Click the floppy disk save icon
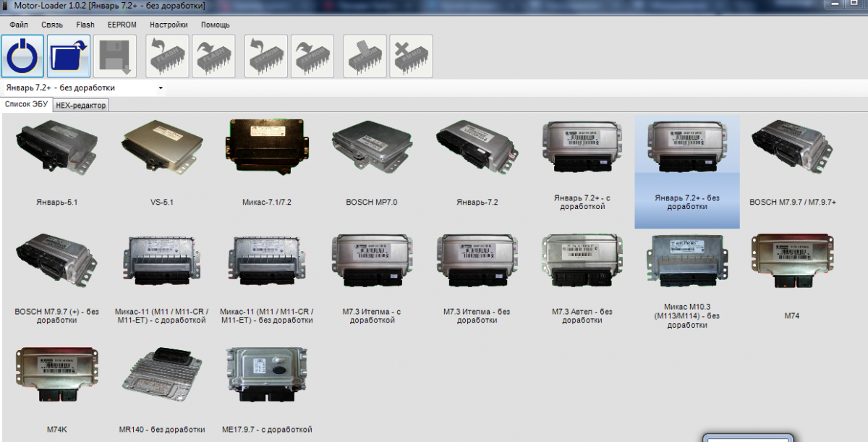Viewport: 868px width, 442px height. [115, 56]
